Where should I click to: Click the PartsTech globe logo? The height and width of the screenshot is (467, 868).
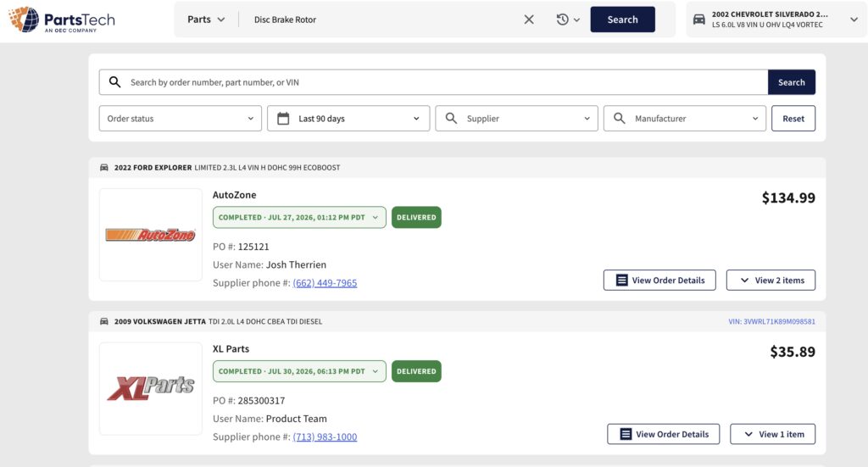pyautogui.click(x=25, y=19)
